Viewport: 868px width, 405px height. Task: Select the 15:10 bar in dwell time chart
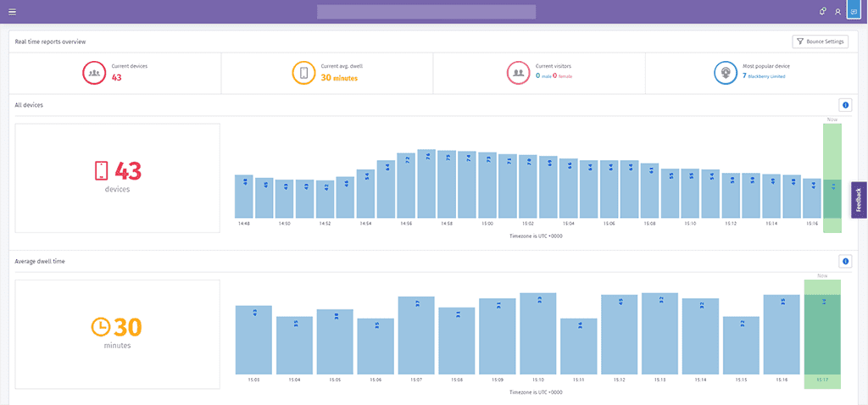click(538, 334)
